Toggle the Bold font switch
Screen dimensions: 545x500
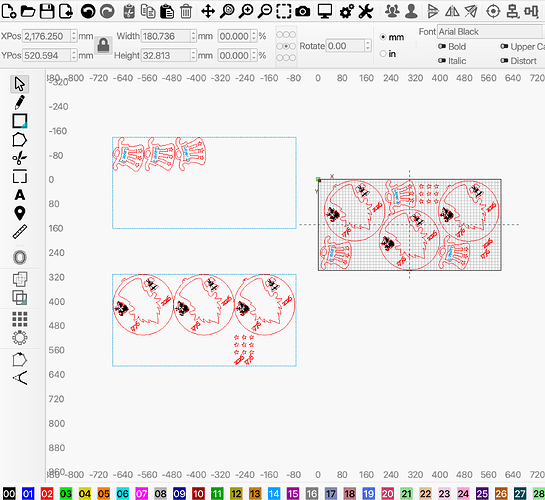[442, 46]
